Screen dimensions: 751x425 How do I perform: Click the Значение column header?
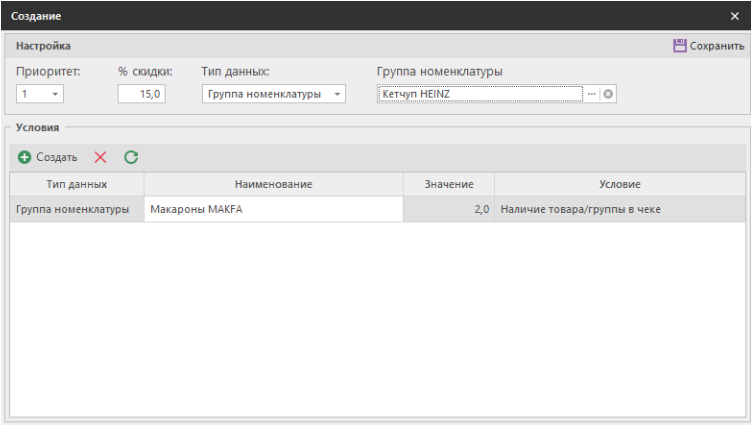tap(448, 184)
